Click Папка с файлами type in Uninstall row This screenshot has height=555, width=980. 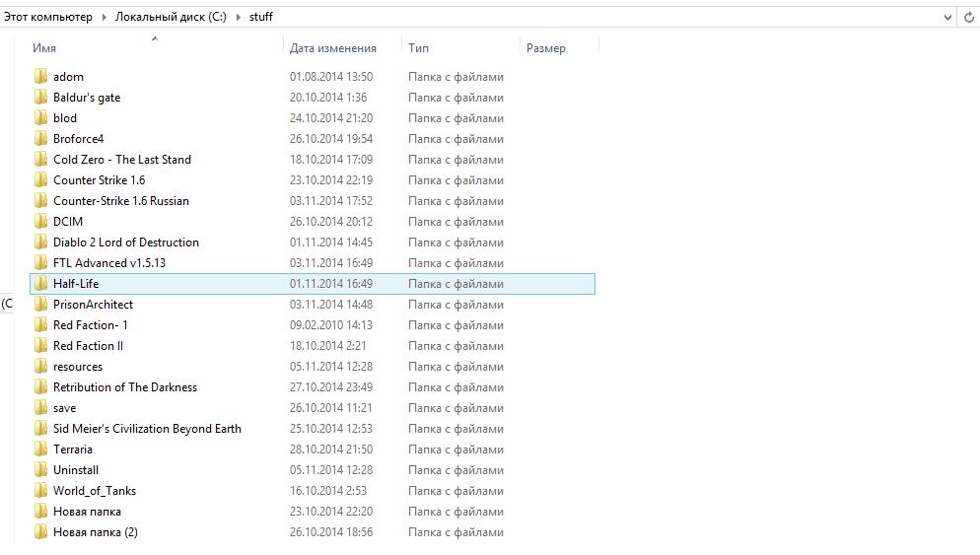pos(456,470)
